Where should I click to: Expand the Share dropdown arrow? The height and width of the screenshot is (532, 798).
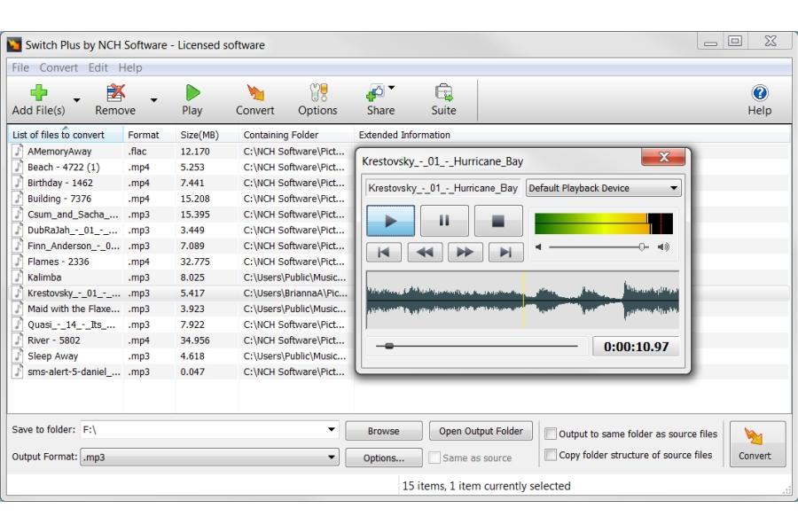point(391,88)
